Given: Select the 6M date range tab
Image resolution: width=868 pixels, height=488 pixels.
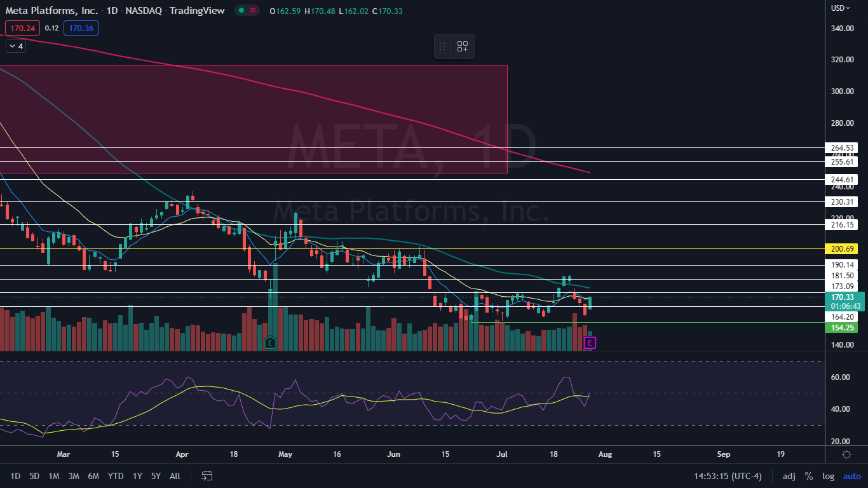Looking at the screenshot, I should point(93,476).
